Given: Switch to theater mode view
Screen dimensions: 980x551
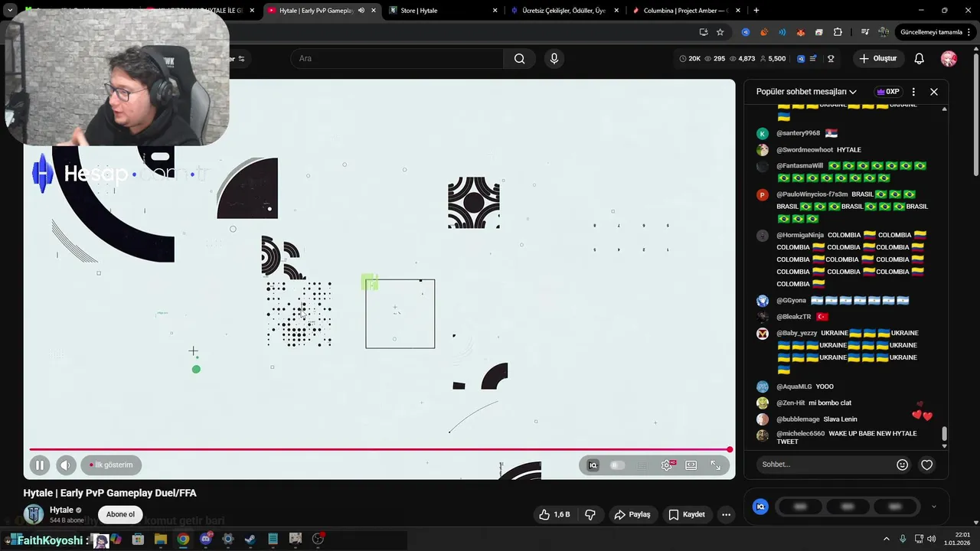Looking at the screenshot, I should (x=691, y=465).
